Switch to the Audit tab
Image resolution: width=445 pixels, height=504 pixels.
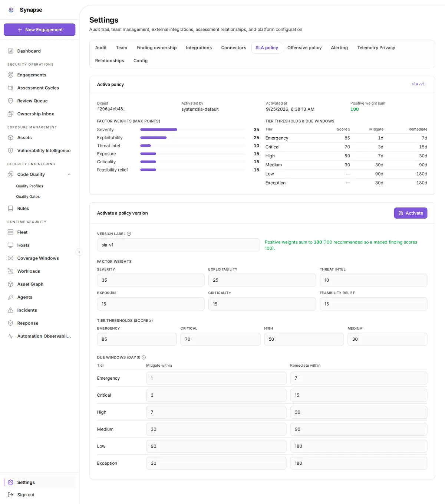click(101, 48)
